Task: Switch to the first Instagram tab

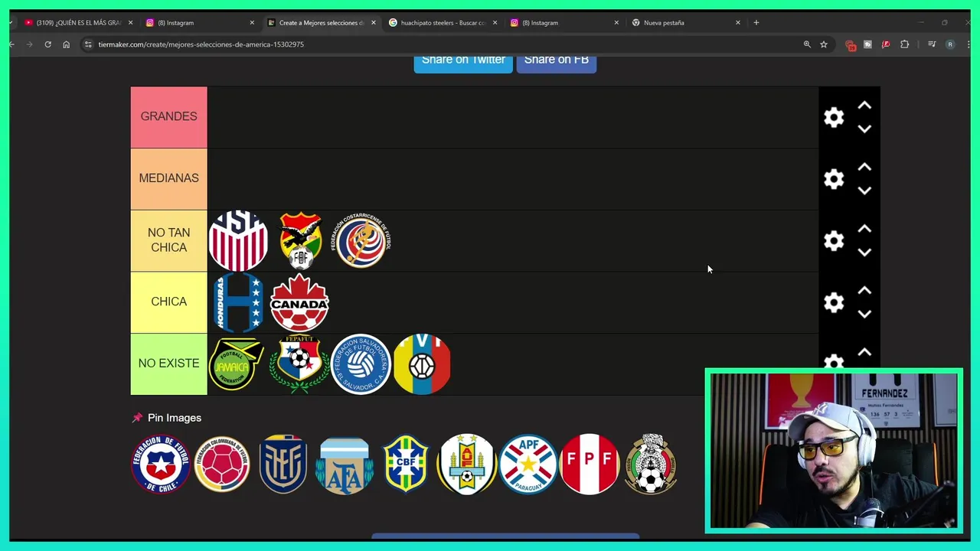Action: (198, 23)
